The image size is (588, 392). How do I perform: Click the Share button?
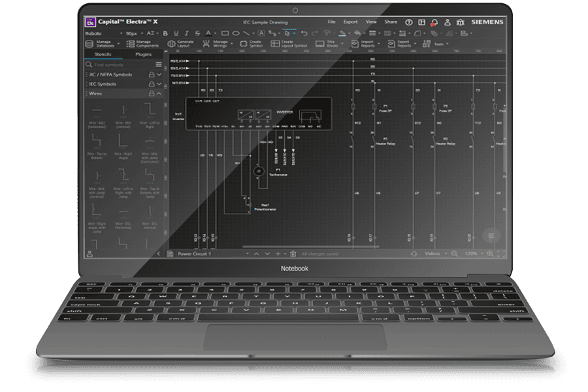pos(391,22)
